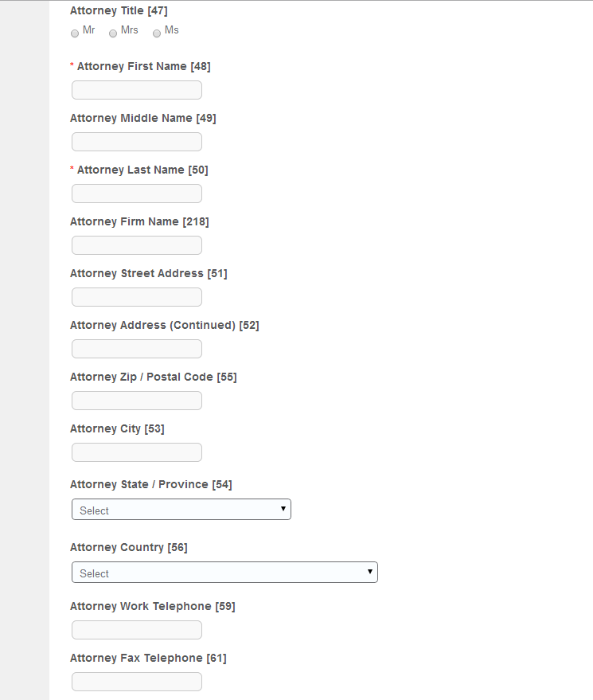593x700 pixels.
Task: Select Ms as attorney title
Action: click(x=157, y=33)
